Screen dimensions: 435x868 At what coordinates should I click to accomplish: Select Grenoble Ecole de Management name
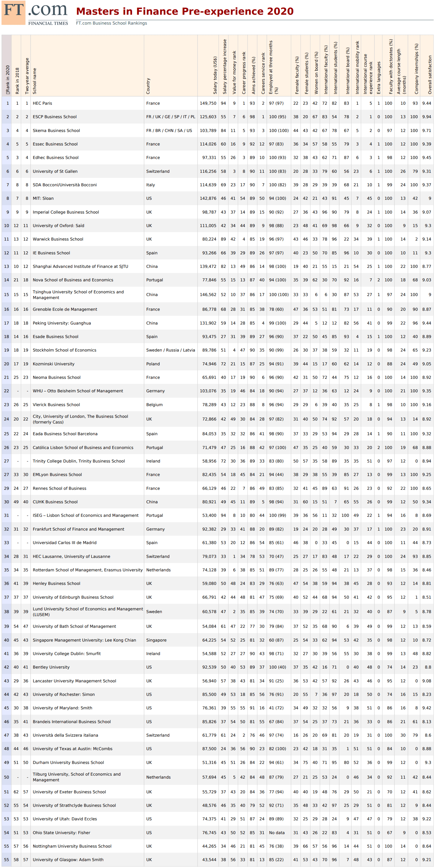[x=65, y=309]
